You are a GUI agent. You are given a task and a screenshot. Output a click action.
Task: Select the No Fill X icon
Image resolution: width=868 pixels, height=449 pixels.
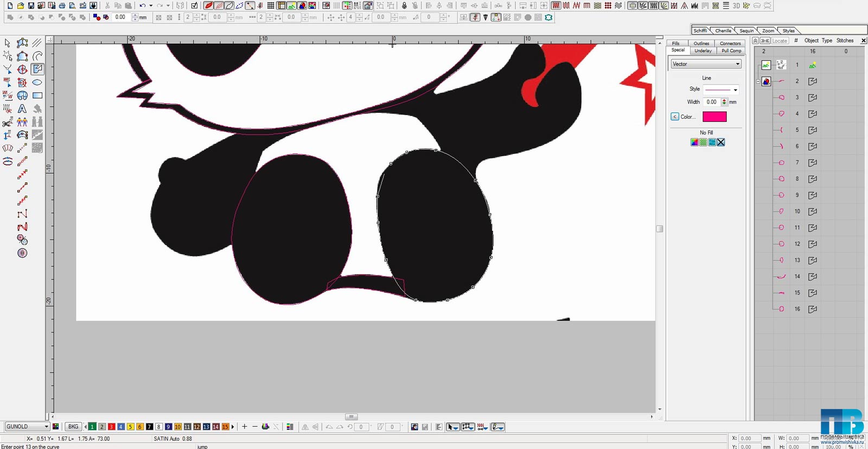coord(721,143)
